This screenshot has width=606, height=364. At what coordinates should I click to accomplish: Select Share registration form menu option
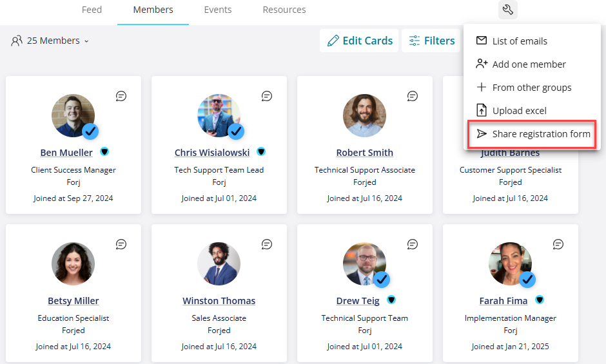point(532,134)
